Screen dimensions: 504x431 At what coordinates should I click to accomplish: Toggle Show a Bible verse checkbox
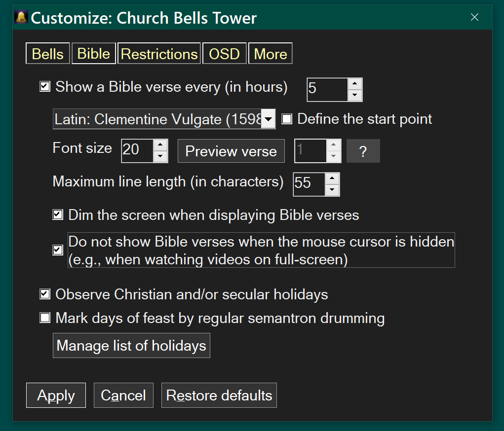(x=45, y=87)
